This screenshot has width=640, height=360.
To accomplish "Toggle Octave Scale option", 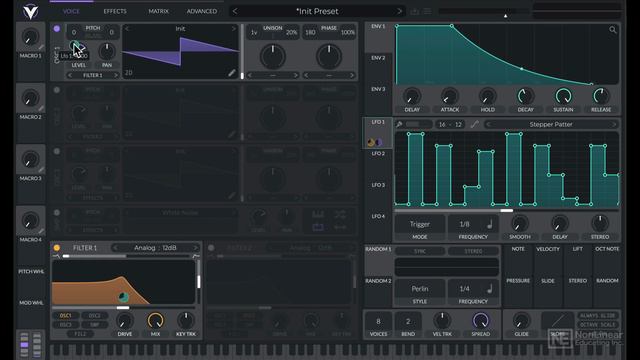I will tap(598, 325).
